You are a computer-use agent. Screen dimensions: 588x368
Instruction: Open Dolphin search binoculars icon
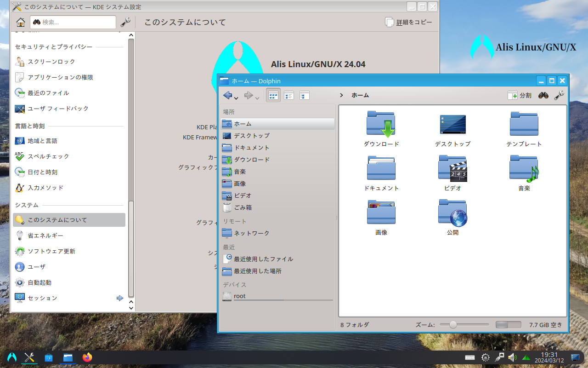(x=543, y=95)
